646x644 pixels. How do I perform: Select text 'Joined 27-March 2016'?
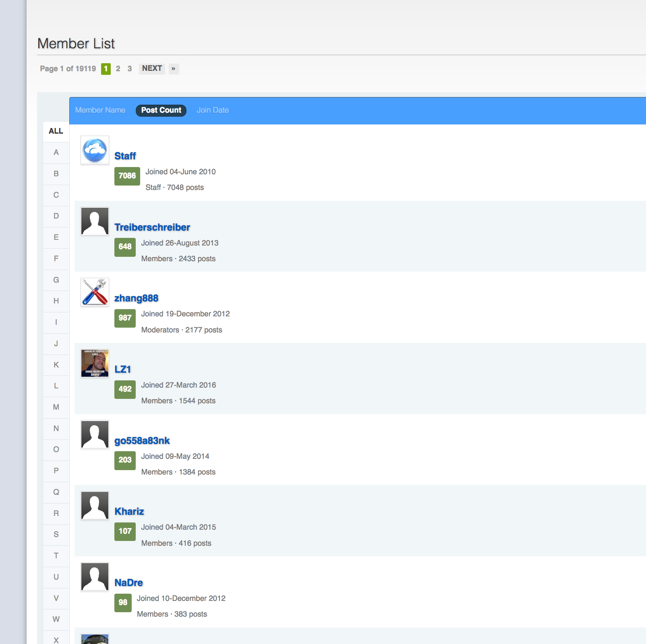coord(178,385)
